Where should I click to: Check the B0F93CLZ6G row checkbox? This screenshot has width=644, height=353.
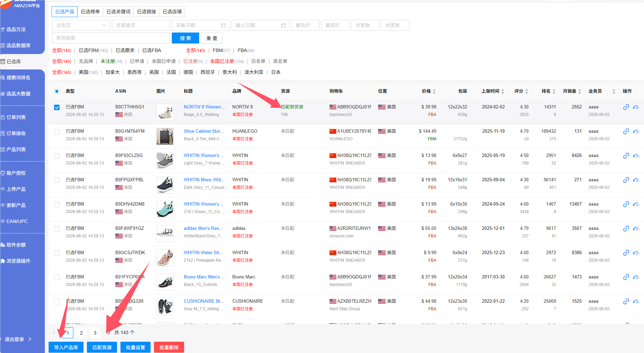tap(57, 156)
